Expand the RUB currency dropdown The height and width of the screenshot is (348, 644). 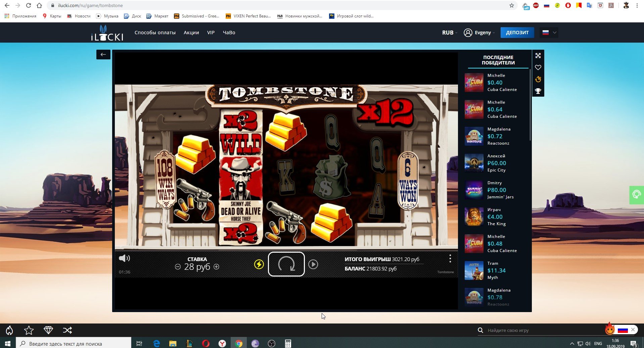(x=450, y=33)
